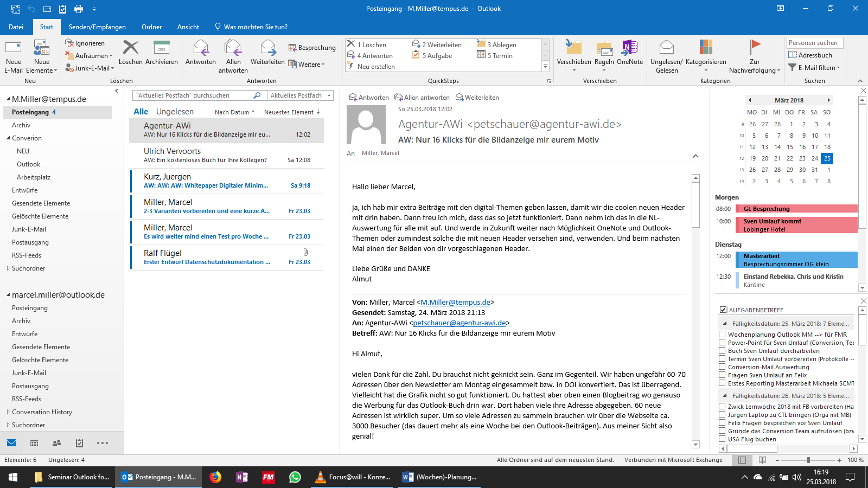The image size is (868, 488).
Task: Click the search magnifier icon
Action: pos(257,95)
